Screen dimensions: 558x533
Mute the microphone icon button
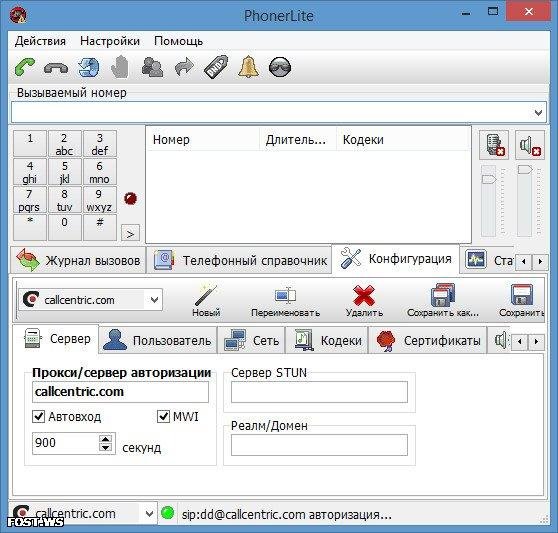click(494, 145)
